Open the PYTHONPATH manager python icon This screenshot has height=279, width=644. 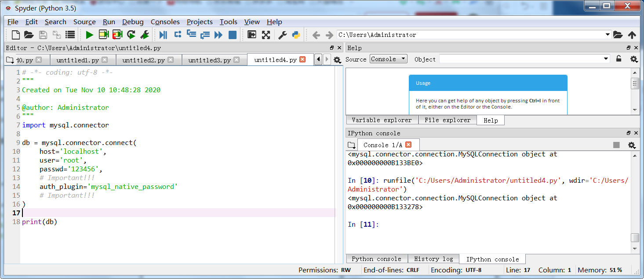pos(296,35)
